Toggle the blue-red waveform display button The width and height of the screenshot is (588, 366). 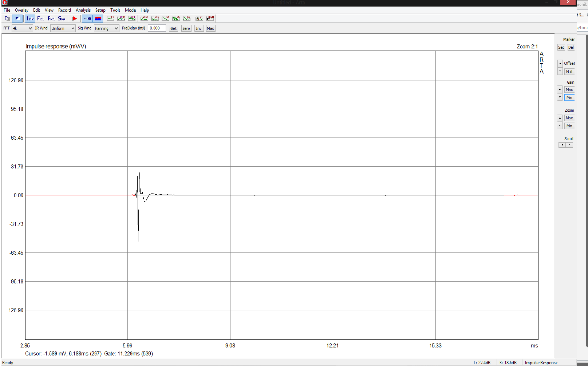click(98, 19)
